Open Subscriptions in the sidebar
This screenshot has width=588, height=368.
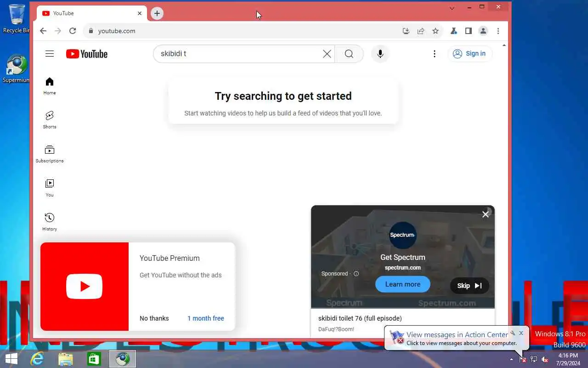point(50,154)
